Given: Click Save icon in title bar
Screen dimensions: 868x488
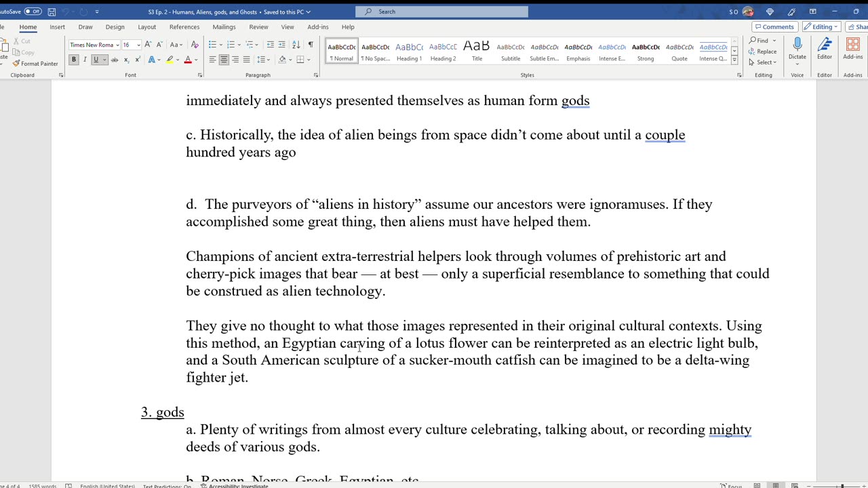Looking at the screenshot, I should [x=52, y=12].
